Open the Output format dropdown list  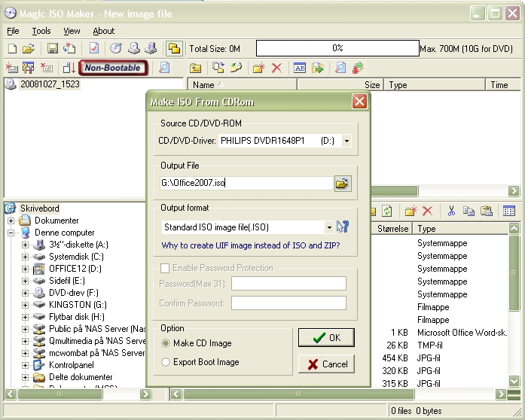coord(330,227)
